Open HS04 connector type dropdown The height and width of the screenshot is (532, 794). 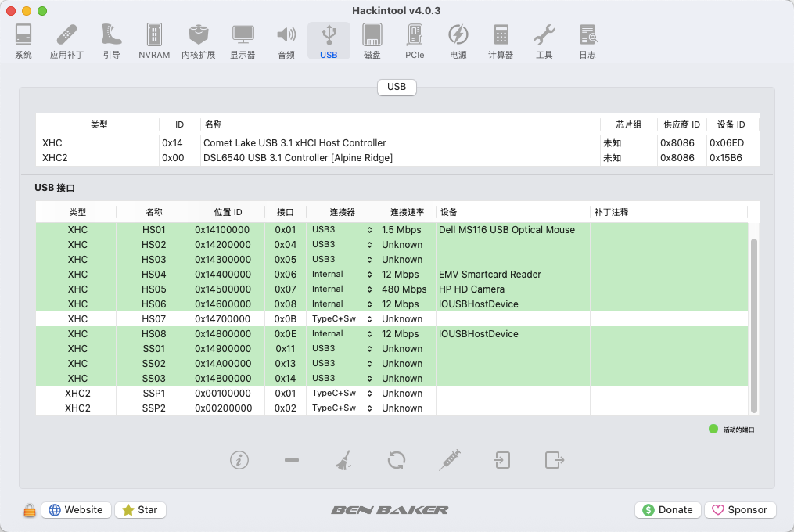[x=342, y=274]
